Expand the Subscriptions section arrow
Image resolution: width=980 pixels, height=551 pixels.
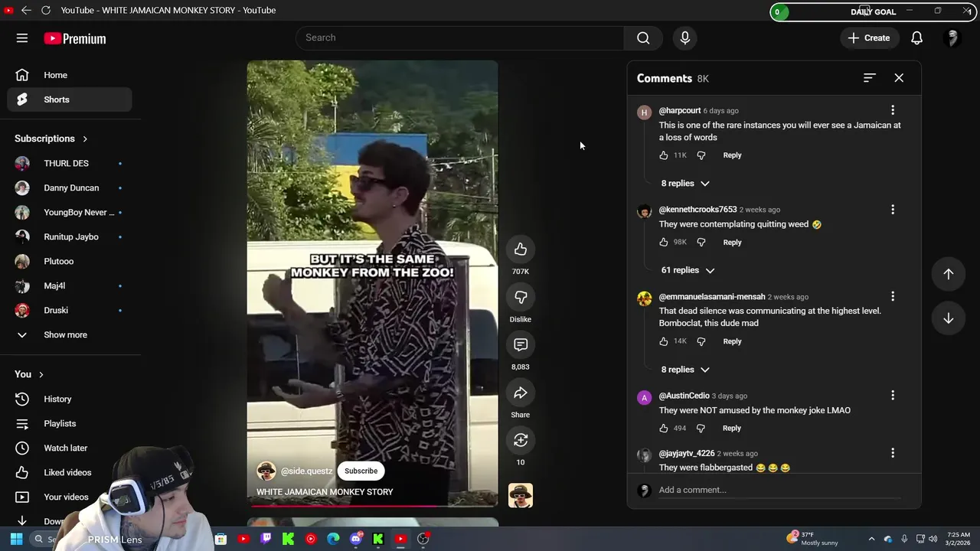point(85,139)
